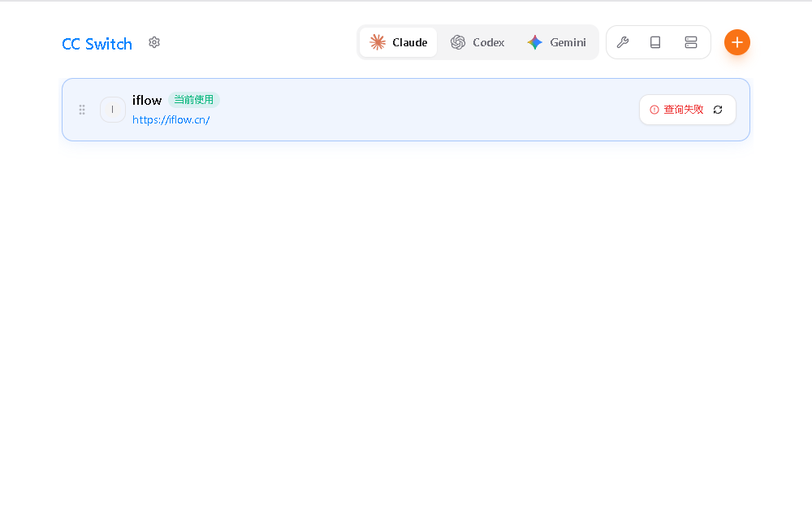Click the iflow avatar icon
Viewport: 812px width, 528px height.
click(x=112, y=110)
